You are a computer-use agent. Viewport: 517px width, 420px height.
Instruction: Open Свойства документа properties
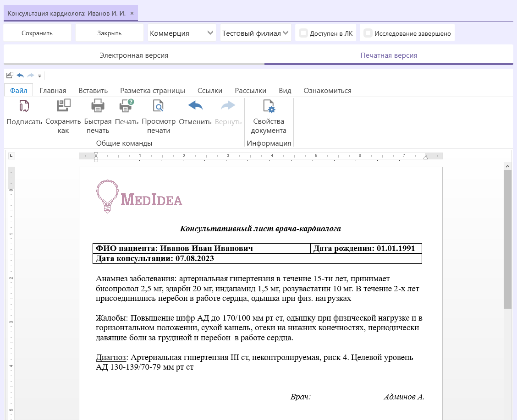(x=269, y=117)
